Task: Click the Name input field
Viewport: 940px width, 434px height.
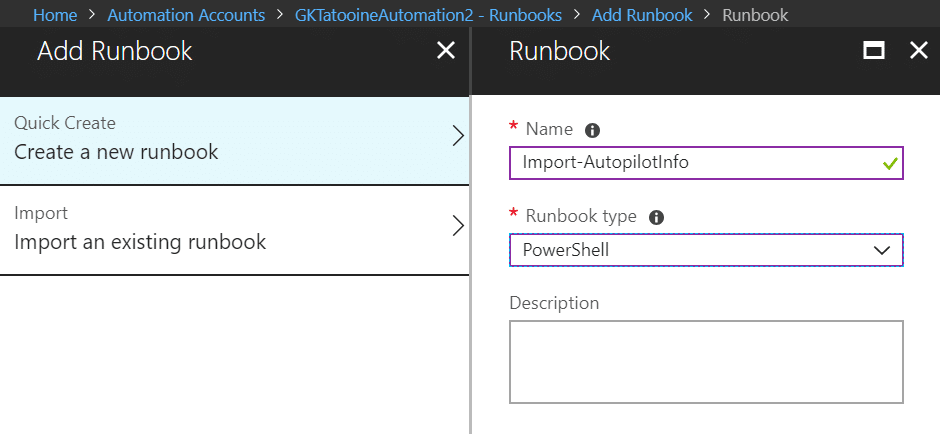Action: tap(706, 163)
